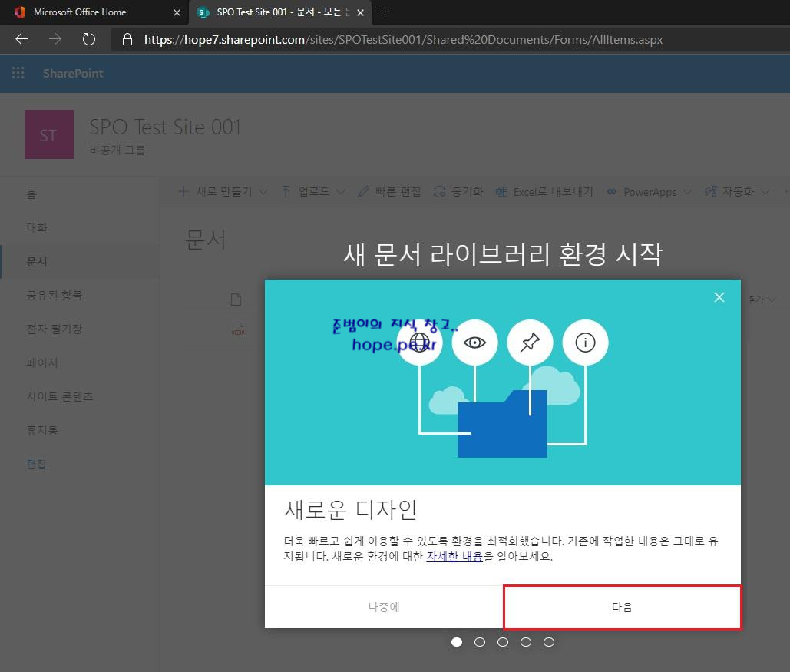
Task: Click the file type column header icon
Action: click(x=236, y=300)
